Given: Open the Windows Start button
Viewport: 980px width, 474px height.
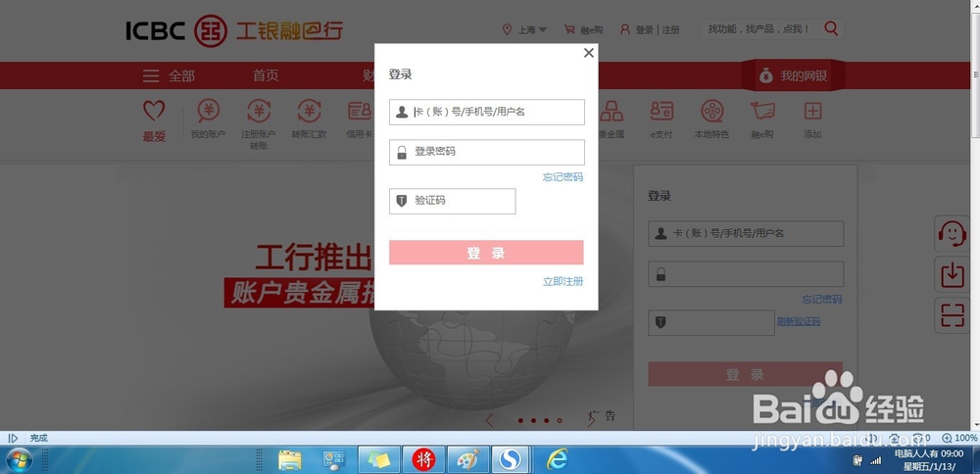Looking at the screenshot, I should pos(19,461).
